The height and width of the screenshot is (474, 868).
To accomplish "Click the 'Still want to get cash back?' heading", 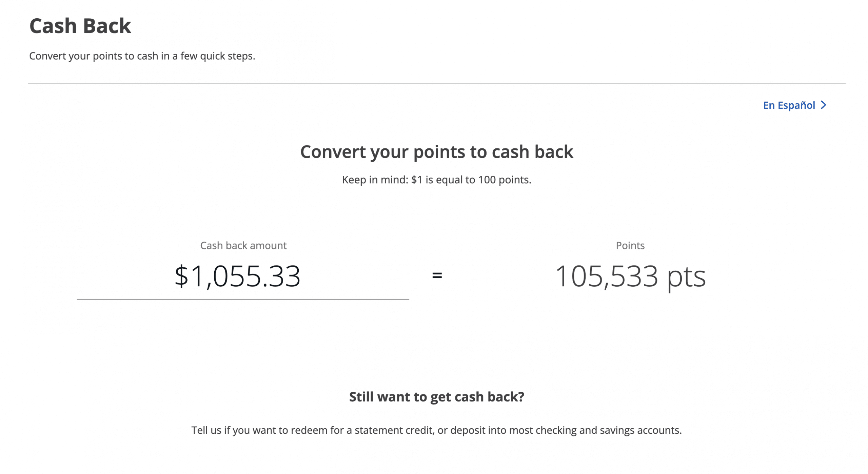I will [436, 396].
